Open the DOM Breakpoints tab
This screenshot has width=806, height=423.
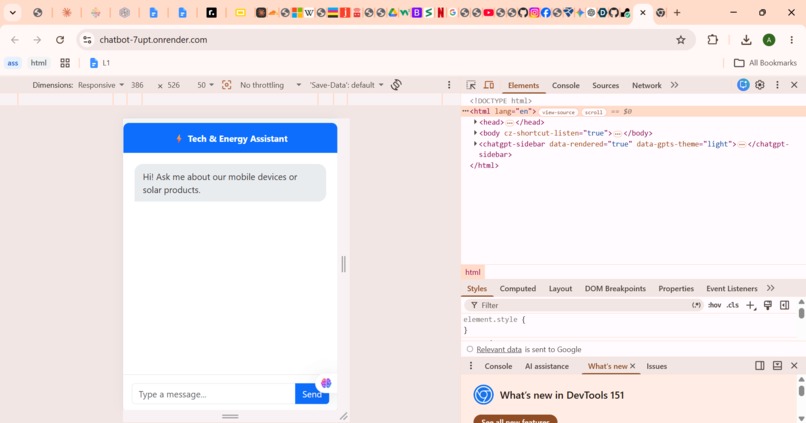(x=615, y=289)
